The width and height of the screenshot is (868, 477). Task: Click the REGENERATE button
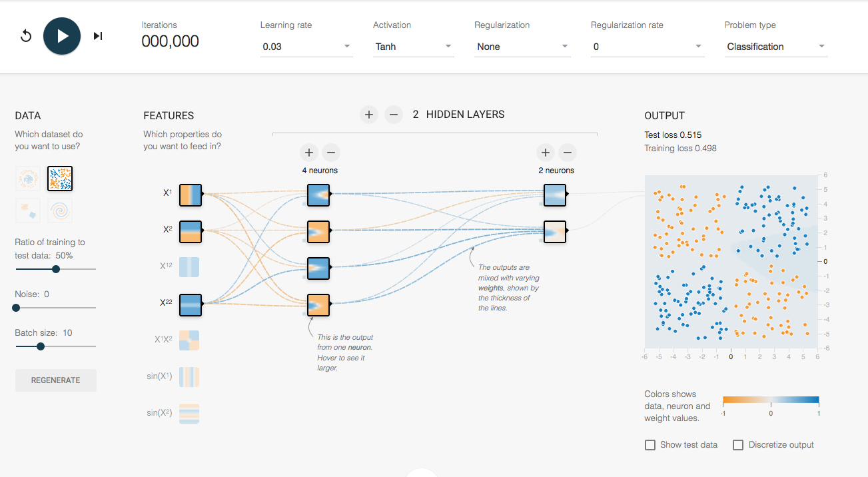56,380
